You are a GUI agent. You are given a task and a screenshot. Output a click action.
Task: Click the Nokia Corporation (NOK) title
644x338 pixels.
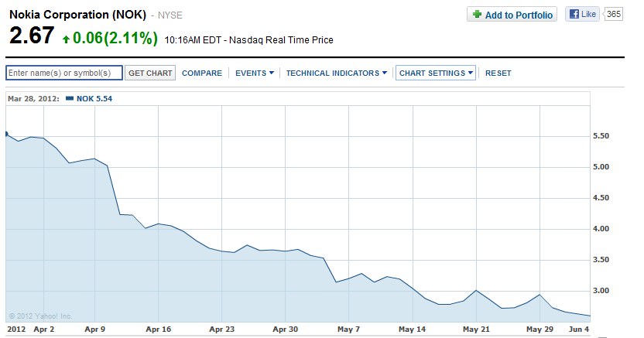coord(77,15)
